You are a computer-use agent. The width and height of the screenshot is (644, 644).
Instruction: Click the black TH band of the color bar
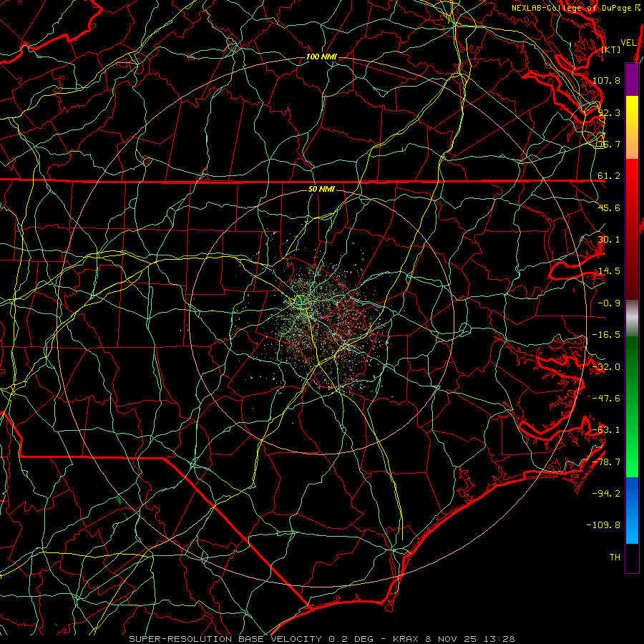pos(632,558)
